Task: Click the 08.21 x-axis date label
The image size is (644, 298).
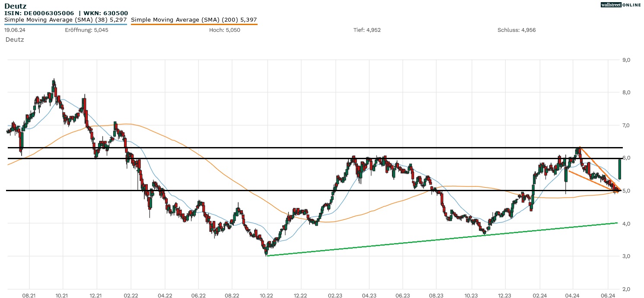Action: (x=29, y=295)
